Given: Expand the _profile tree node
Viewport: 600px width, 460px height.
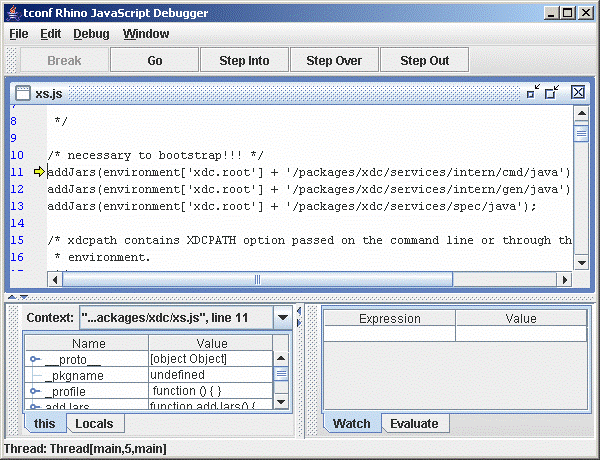Looking at the screenshot, I should pos(34,391).
